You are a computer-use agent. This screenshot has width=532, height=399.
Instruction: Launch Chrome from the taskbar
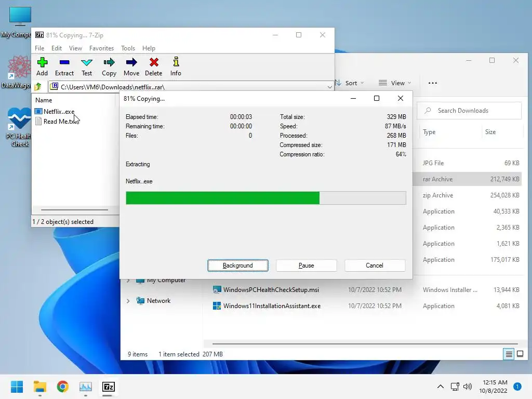tap(63, 387)
